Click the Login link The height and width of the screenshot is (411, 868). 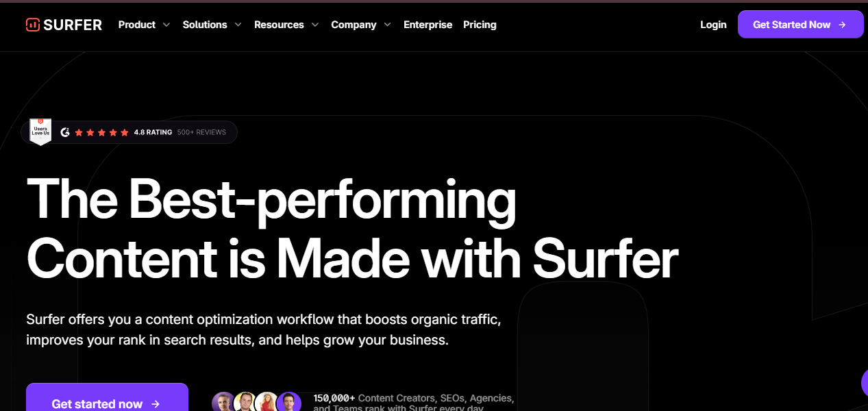(x=713, y=25)
